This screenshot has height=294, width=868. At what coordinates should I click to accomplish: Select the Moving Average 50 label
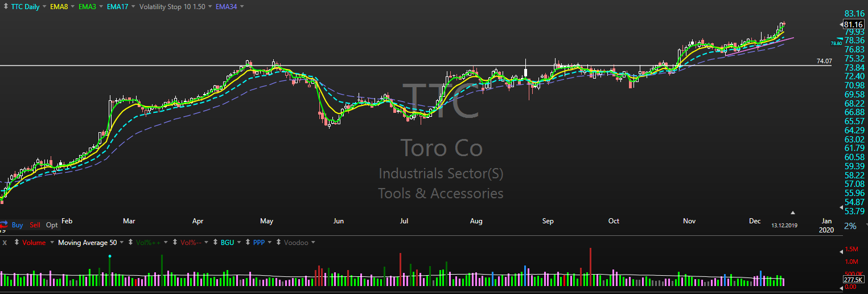[88, 243]
